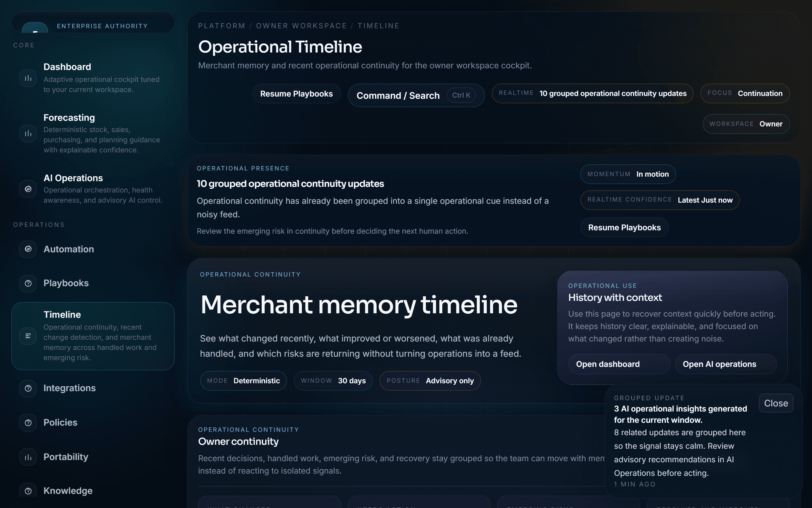The height and width of the screenshot is (508, 812).
Task: Open the Forecasting navigation item
Action: (x=93, y=133)
